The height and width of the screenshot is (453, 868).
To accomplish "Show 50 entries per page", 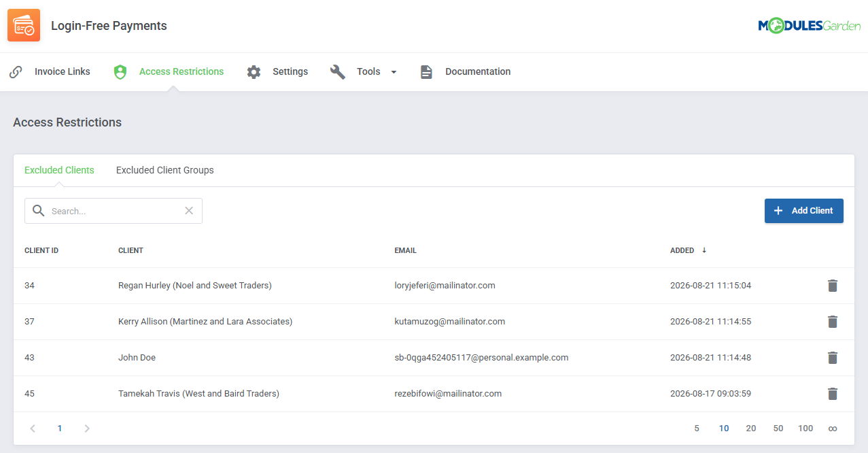I will [x=778, y=429].
